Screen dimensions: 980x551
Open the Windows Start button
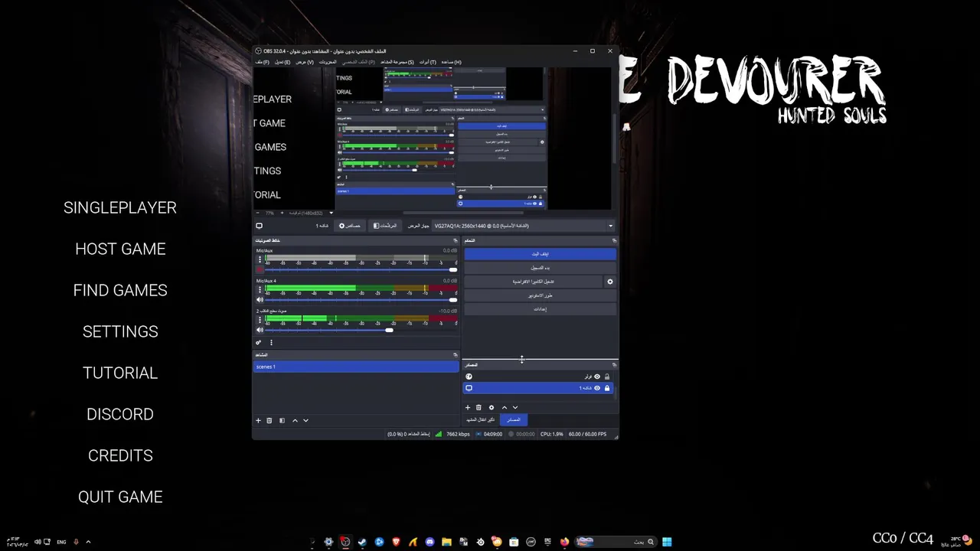[667, 542]
